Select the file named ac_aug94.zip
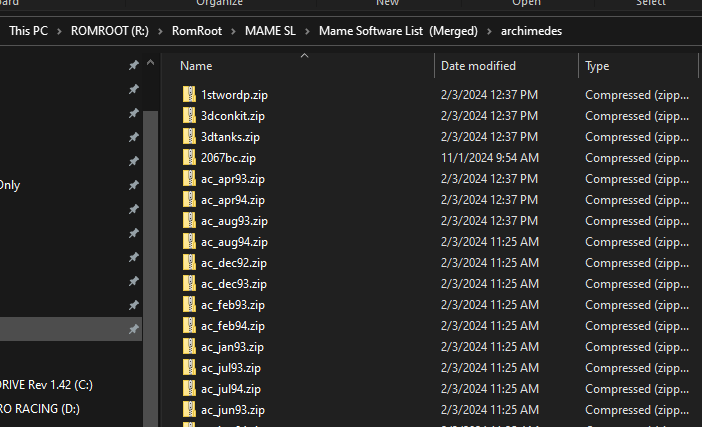Viewport: 702px width, 427px height. (234, 242)
